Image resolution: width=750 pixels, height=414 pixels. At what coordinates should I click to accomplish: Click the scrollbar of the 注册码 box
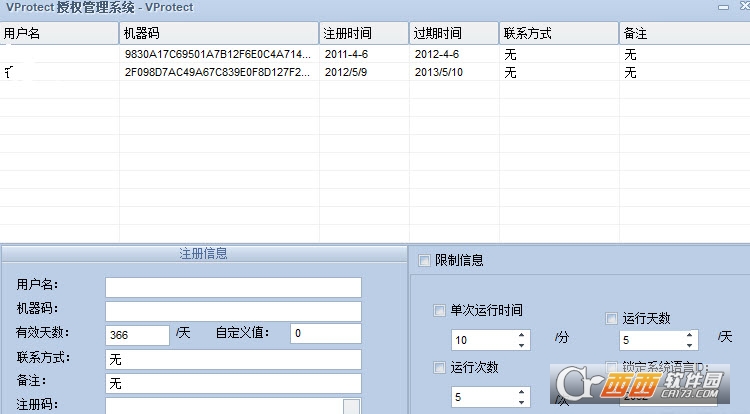pyautogui.click(x=352, y=406)
